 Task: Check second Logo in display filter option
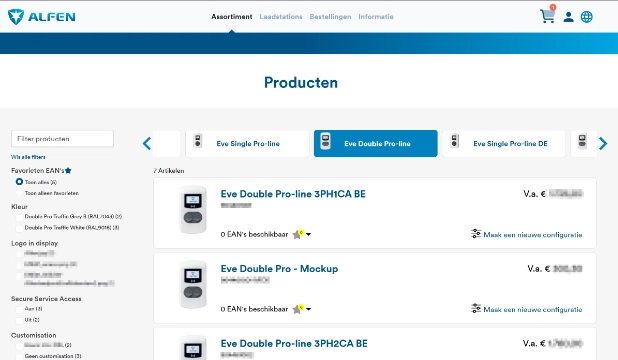19,265
